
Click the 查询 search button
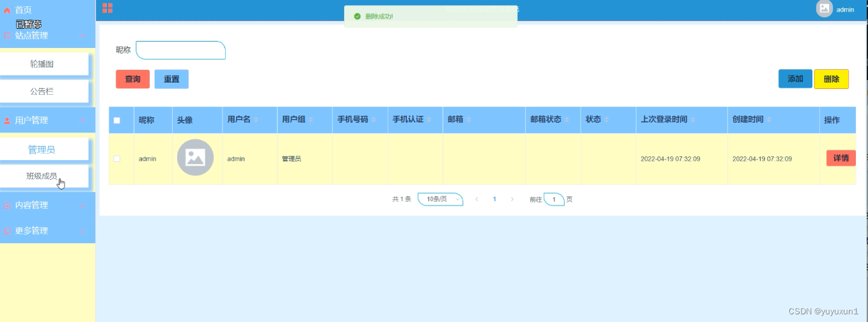click(132, 79)
